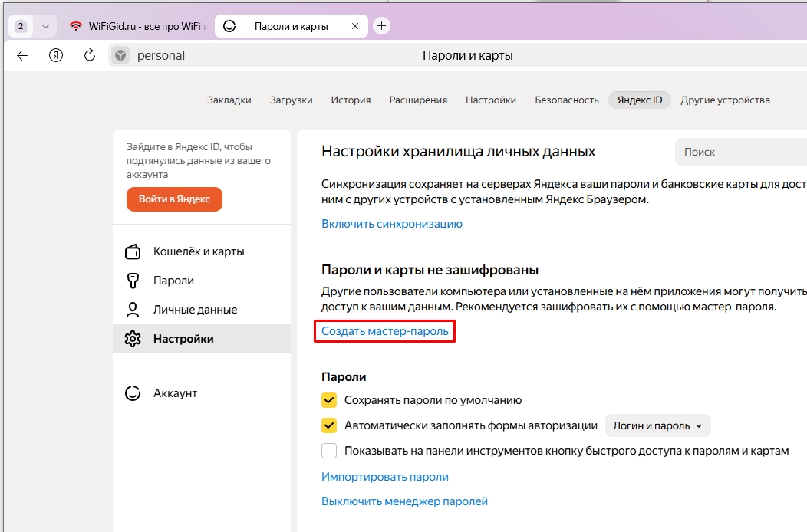Click the person icon for Личные данные
The height and width of the screenshot is (532, 807).
[x=133, y=310]
